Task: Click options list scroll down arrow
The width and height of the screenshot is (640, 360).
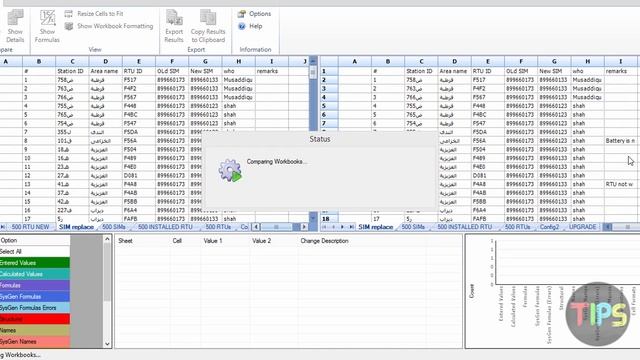Action: click(107, 344)
